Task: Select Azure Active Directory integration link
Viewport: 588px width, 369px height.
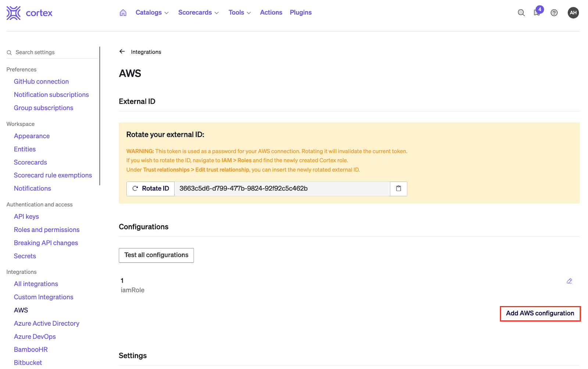Action: click(x=47, y=323)
